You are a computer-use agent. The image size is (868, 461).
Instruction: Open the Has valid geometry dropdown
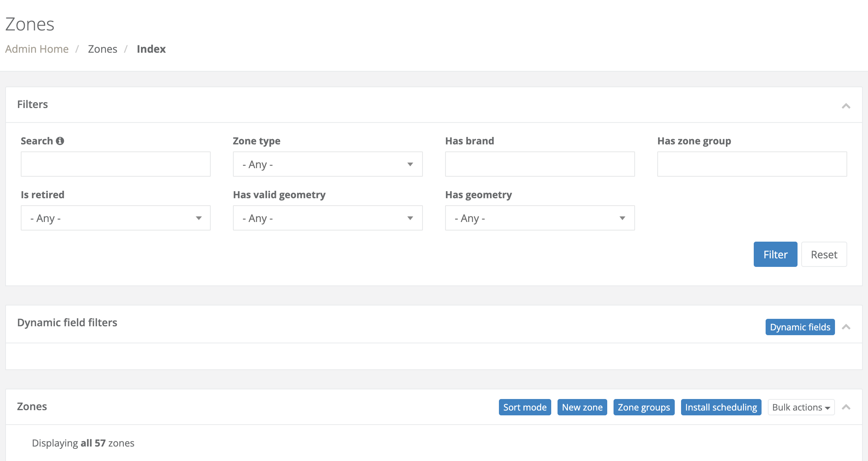click(328, 218)
